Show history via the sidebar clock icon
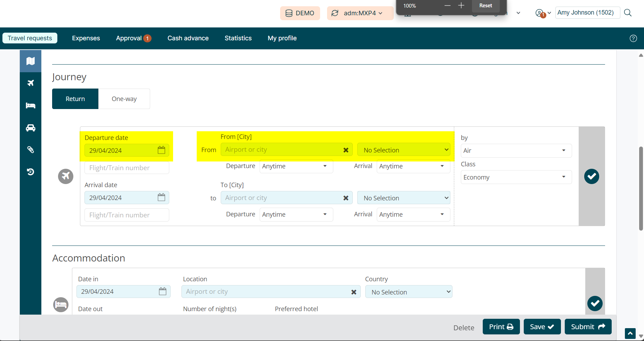The image size is (644, 341). pyautogui.click(x=31, y=172)
